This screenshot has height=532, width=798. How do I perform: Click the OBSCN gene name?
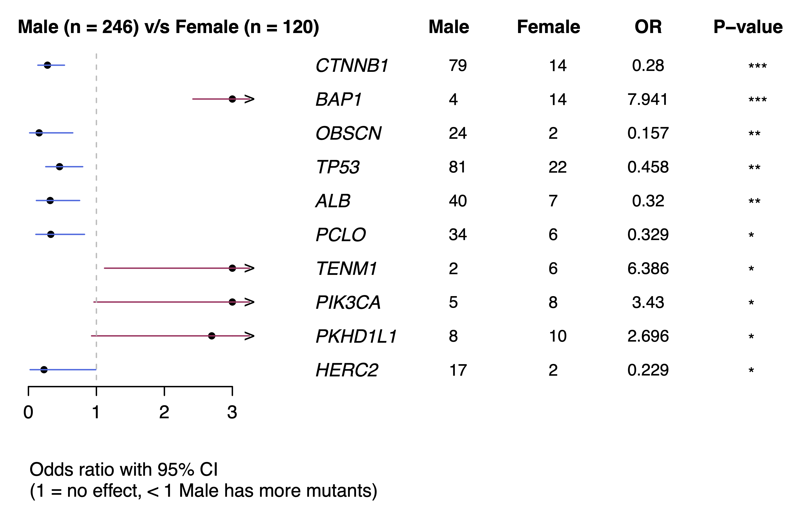point(348,133)
